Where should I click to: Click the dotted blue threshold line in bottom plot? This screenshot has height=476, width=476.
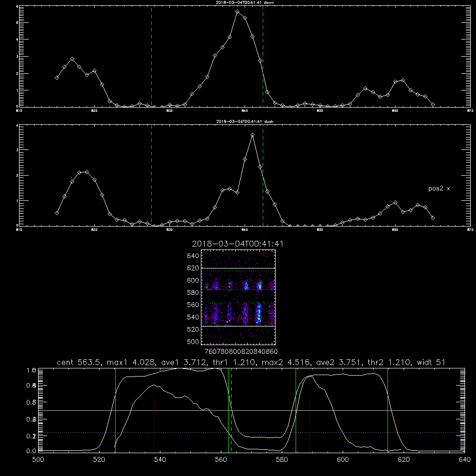(252, 432)
